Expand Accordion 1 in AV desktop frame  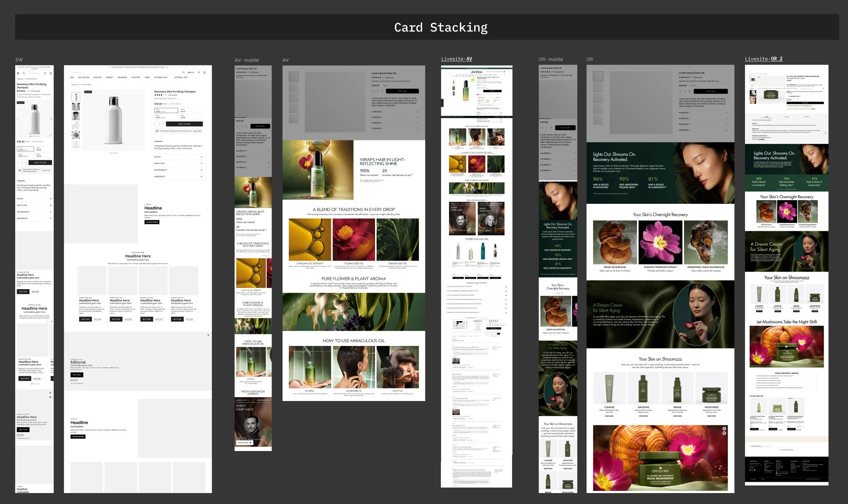click(417, 112)
